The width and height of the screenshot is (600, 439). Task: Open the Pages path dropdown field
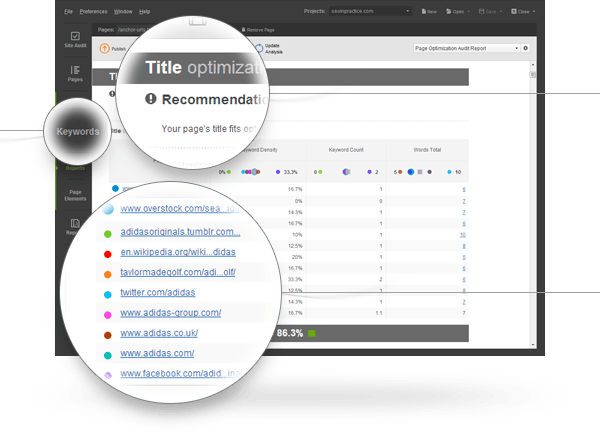[x=132, y=29]
